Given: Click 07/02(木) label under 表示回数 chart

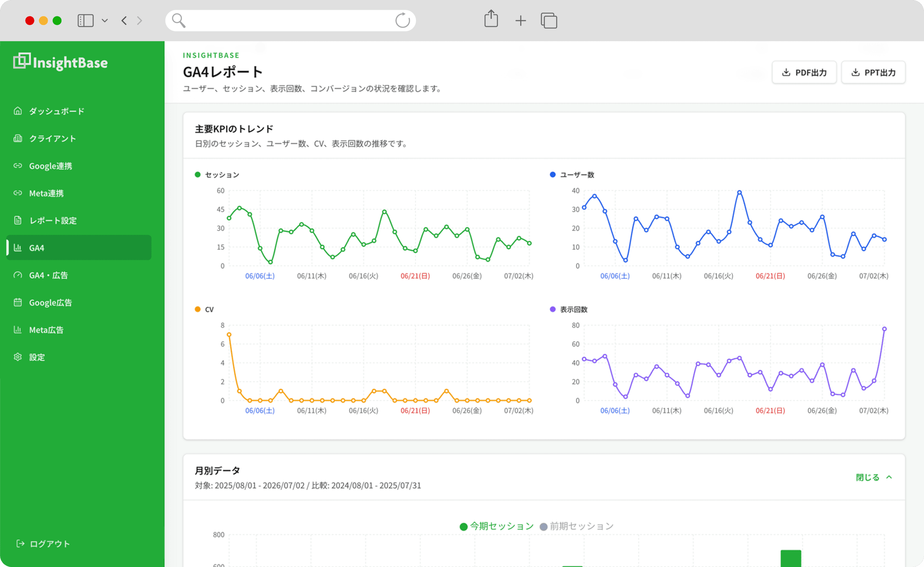Looking at the screenshot, I should pos(874,411).
